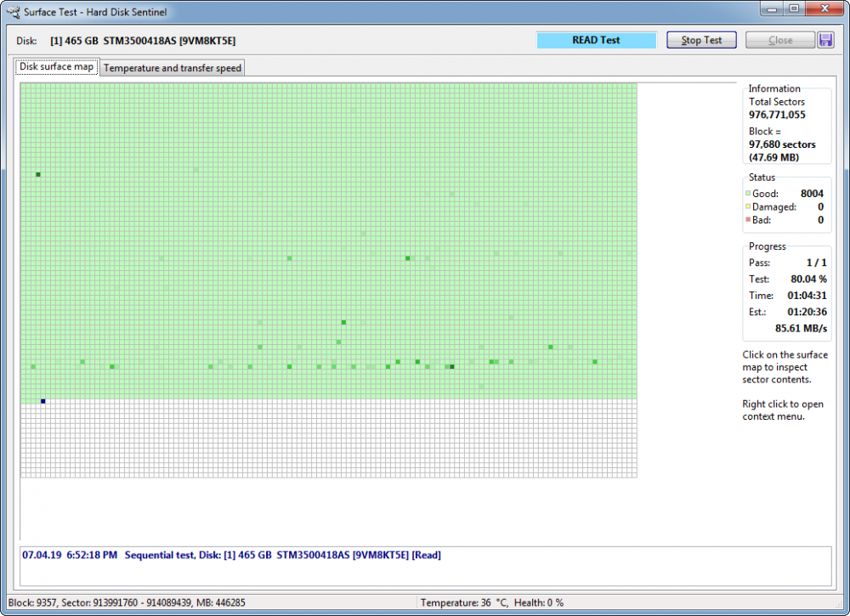850x616 pixels.
Task: Click the disk name STM3500418AS label
Action: click(133, 40)
